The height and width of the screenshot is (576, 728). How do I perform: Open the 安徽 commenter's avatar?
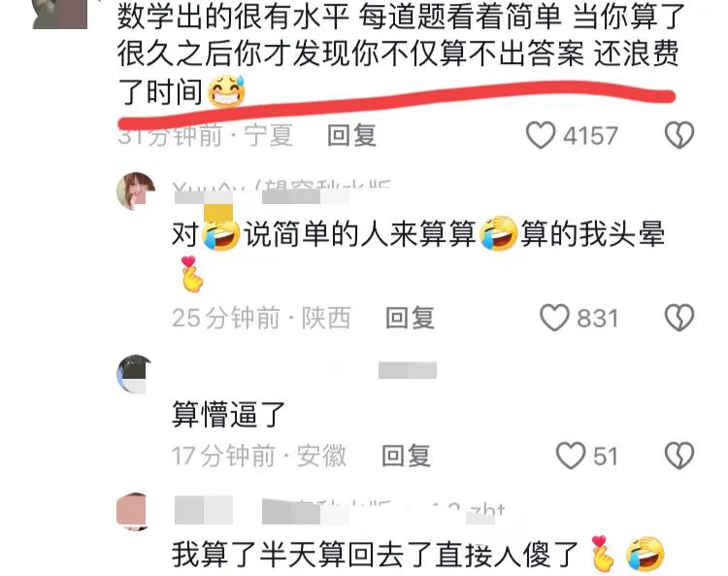click(x=135, y=374)
